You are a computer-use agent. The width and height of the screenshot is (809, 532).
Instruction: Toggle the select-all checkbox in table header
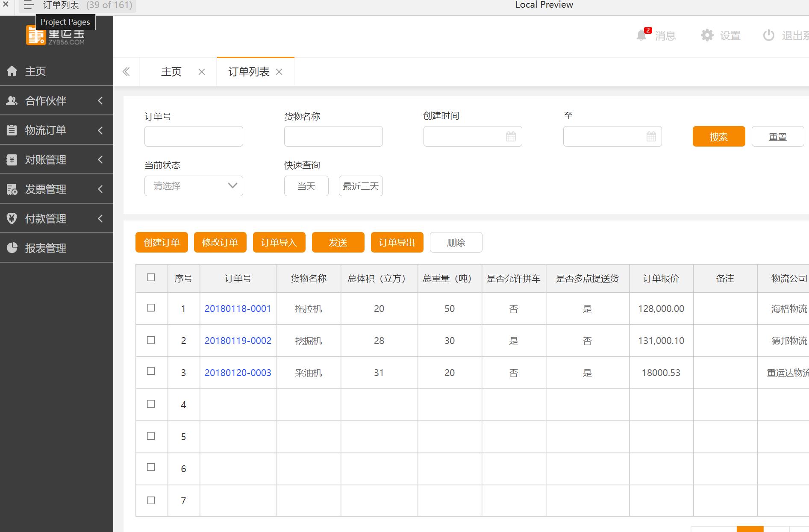(x=151, y=277)
